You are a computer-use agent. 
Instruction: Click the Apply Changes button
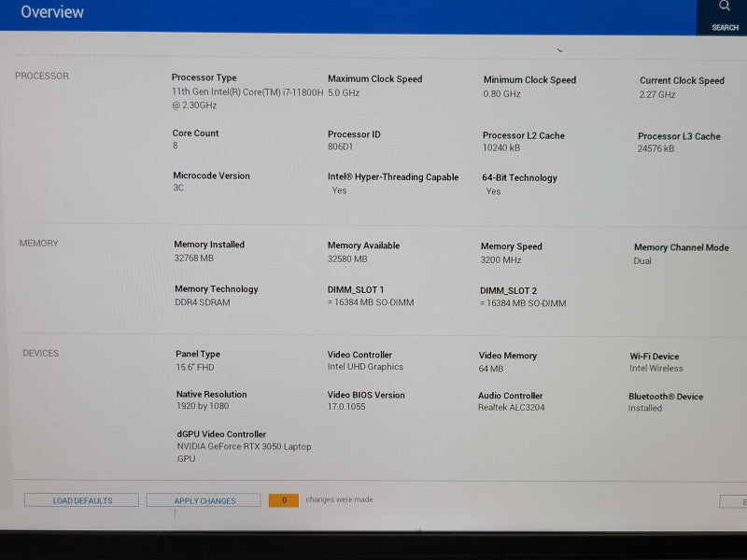[x=204, y=500]
